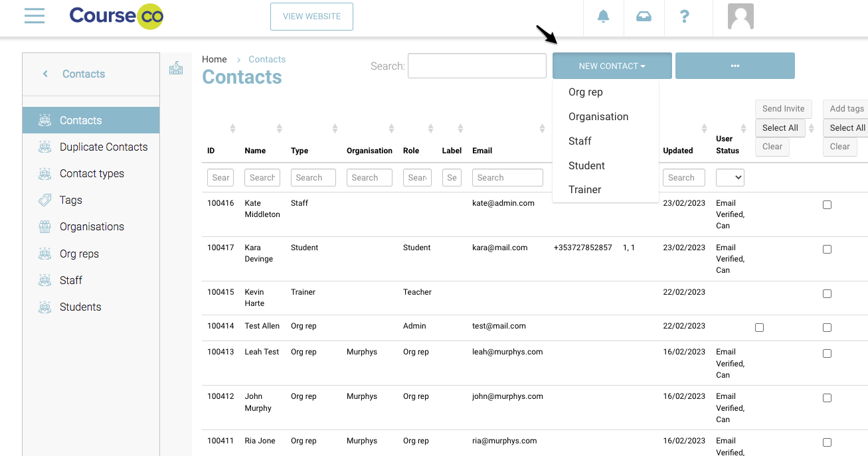Click the help question mark icon

coord(685,17)
